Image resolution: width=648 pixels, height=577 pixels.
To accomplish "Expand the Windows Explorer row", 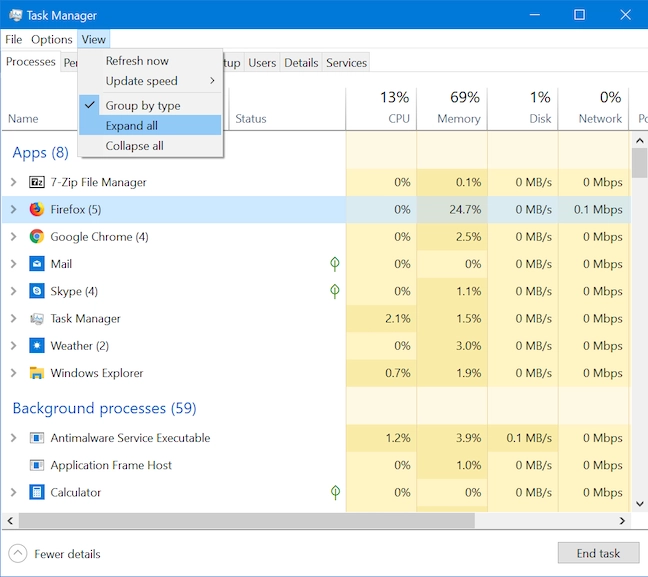I will pos(13,373).
